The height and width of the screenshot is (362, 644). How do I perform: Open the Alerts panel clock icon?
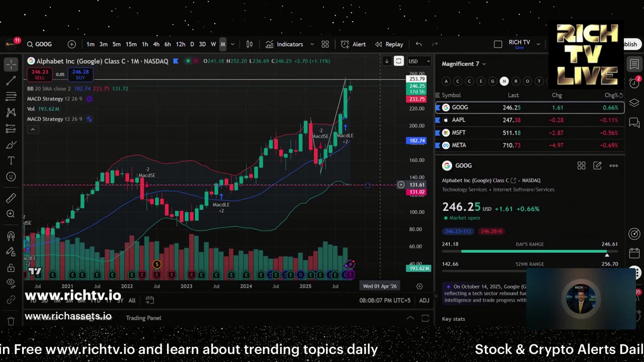point(634,82)
